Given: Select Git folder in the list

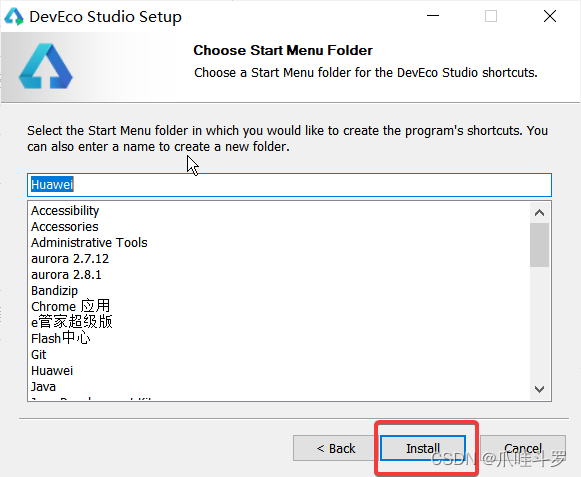Looking at the screenshot, I should pyautogui.click(x=39, y=354).
